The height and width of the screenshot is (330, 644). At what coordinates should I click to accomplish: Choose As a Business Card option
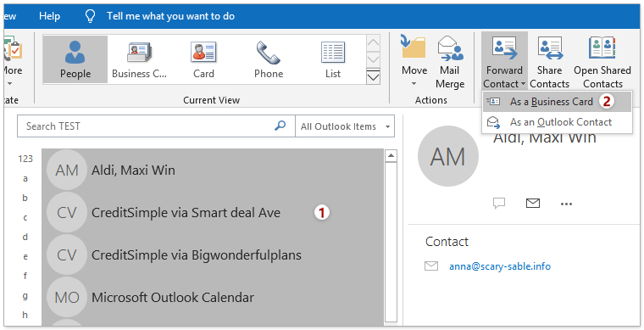(x=557, y=102)
